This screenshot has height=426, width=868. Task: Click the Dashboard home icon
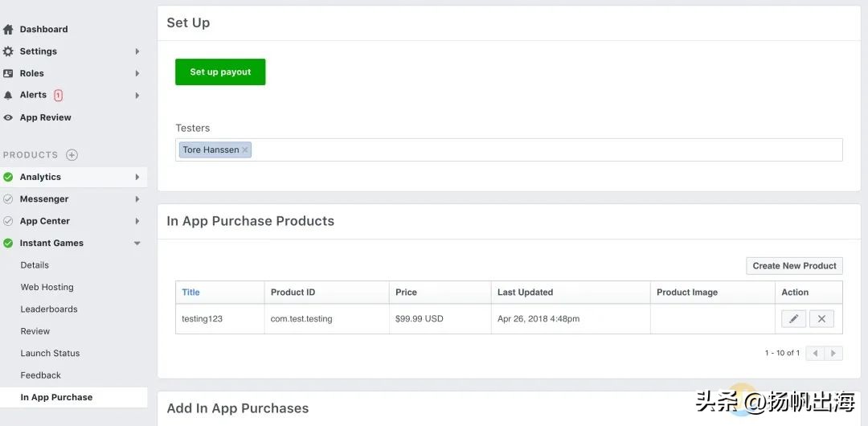pos(9,30)
